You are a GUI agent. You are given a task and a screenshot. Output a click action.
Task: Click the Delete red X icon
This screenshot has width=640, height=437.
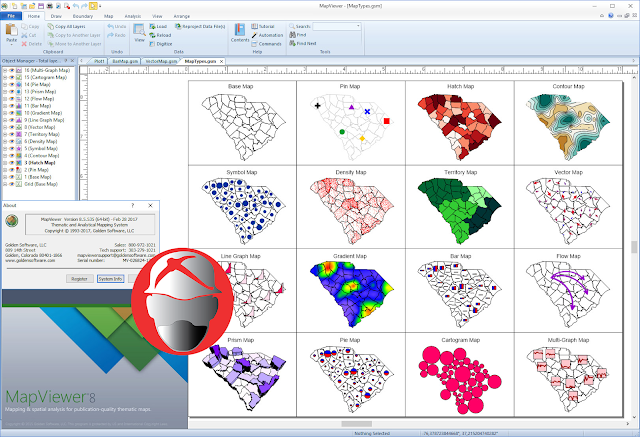pos(24,44)
